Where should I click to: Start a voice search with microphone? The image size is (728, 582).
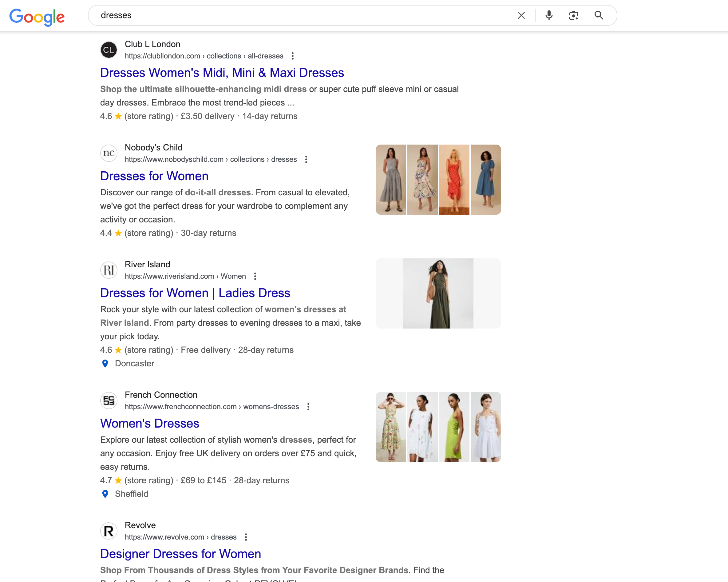click(x=549, y=16)
